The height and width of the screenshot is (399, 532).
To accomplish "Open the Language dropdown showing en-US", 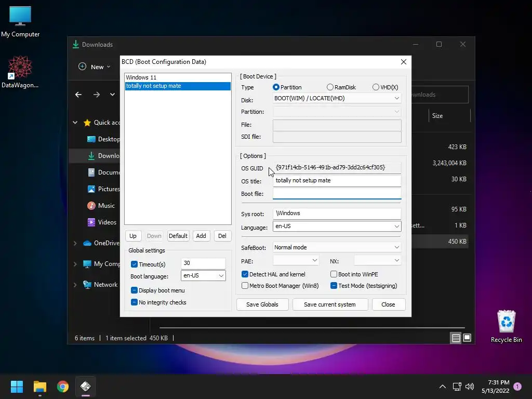I will click(x=337, y=227).
